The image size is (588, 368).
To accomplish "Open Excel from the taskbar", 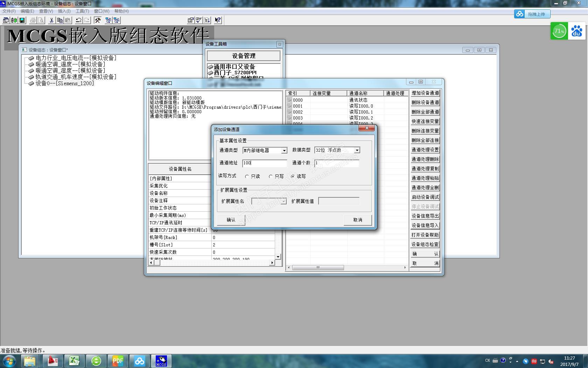I will tap(74, 361).
